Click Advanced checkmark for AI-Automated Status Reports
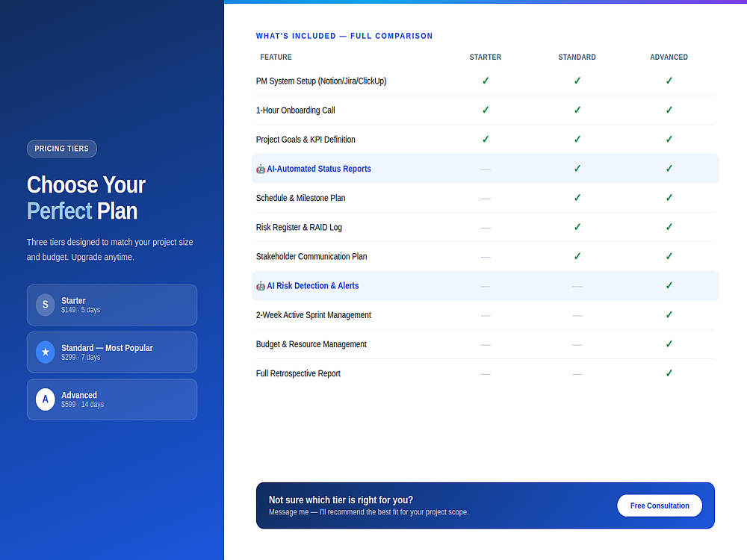The height and width of the screenshot is (560, 747). (x=669, y=169)
